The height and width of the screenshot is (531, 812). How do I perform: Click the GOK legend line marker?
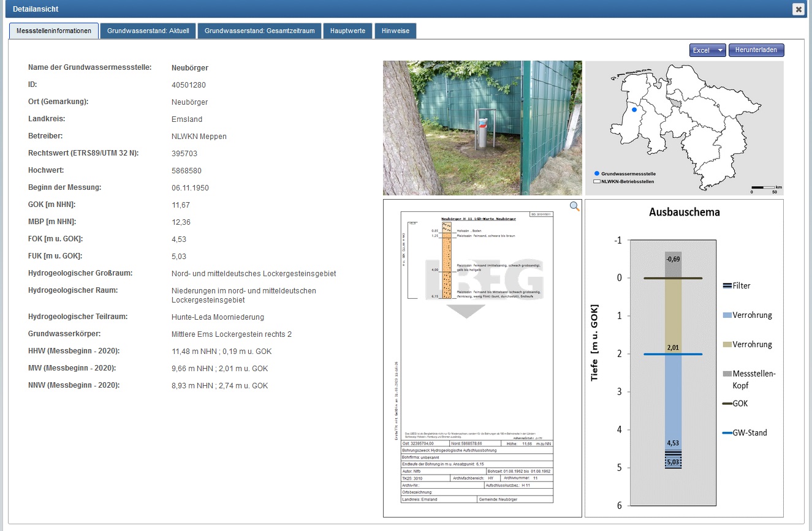coord(727,404)
